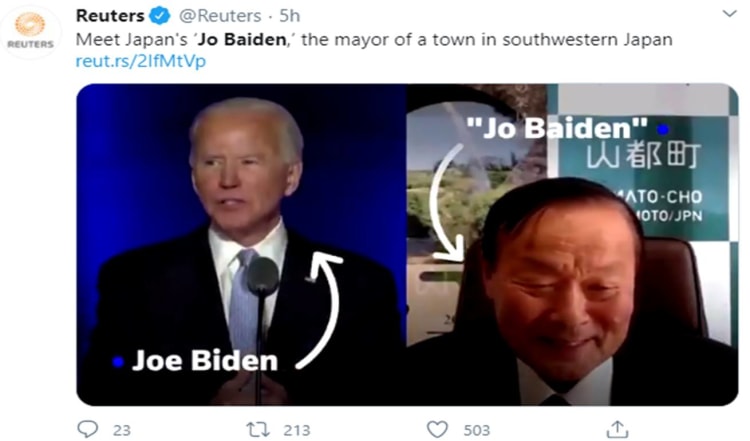Click the Reuters display name
Image resolution: width=750 pixels, height=441 pixels.
pyautogui.click(x=110, y=16)
